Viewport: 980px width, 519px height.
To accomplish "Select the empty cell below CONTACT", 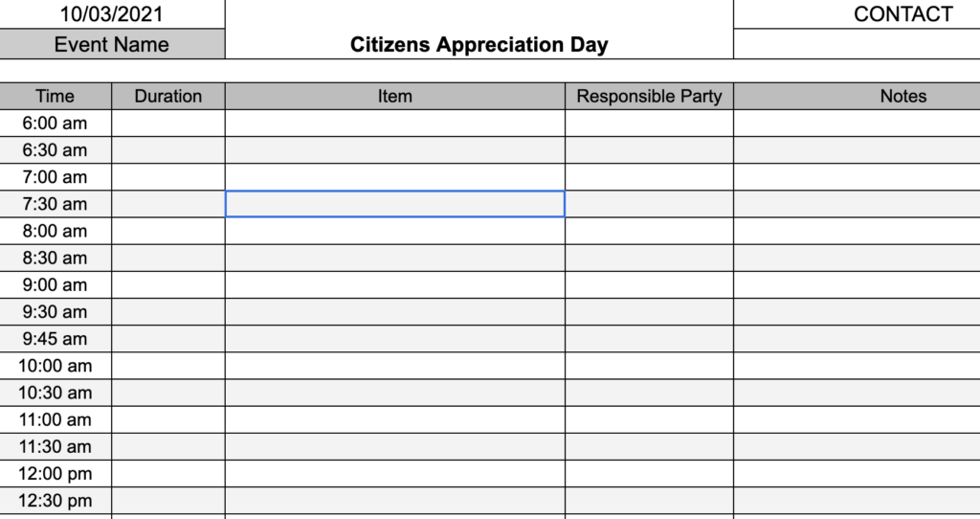I will 857,44.
